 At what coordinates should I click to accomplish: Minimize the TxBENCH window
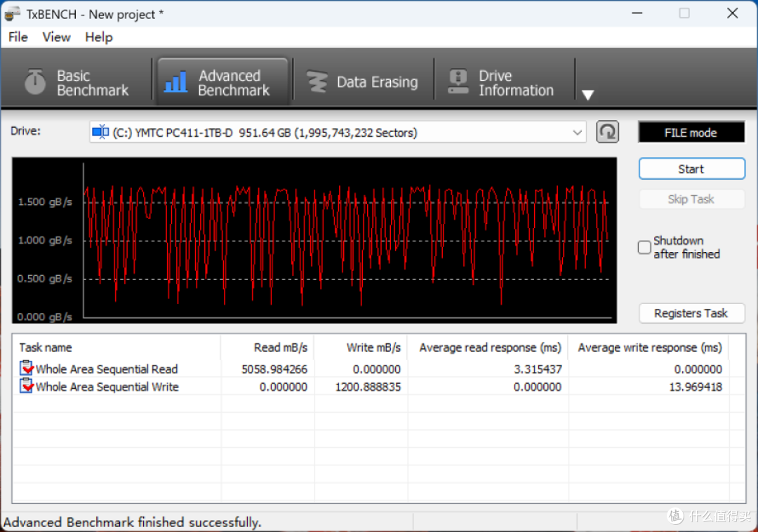[637, 13]
